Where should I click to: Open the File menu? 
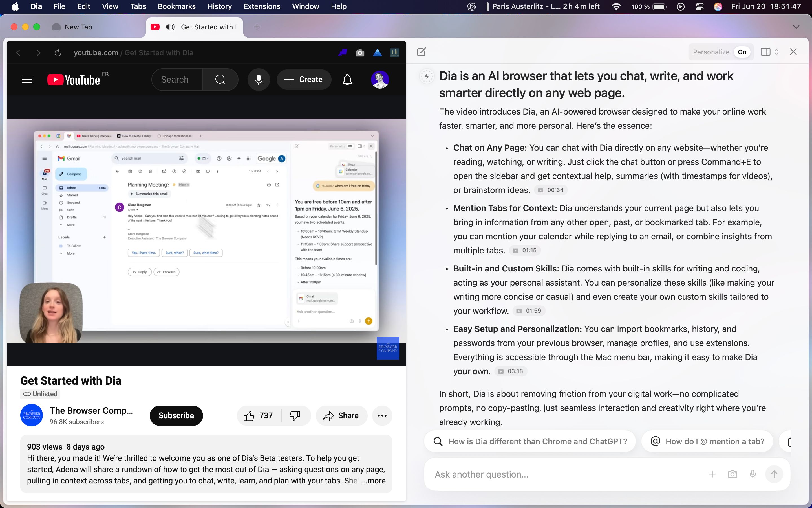tap(59, 6)
